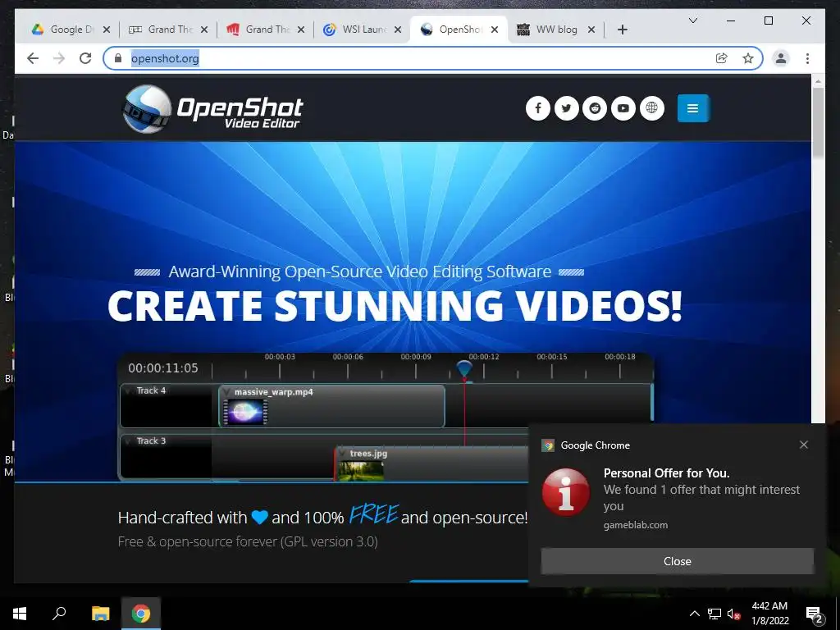This screenshot has width=840, height=630.
Task: Open OpenShot's YouTube channel icon
Action: 623,108
